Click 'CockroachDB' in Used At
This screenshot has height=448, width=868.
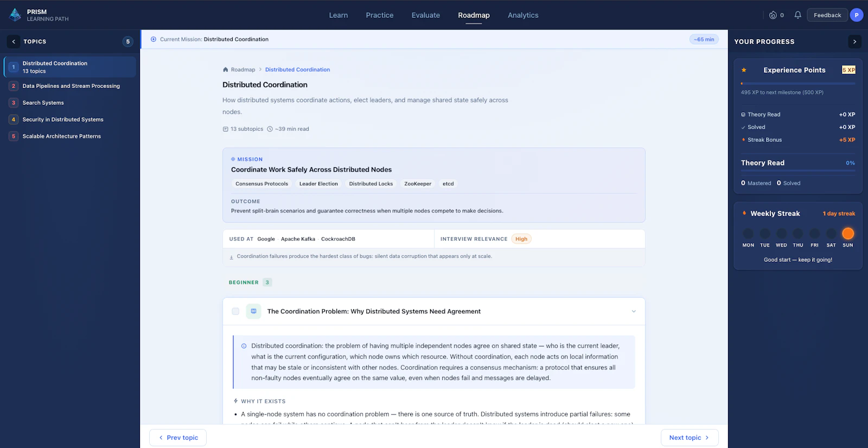(338, 239)
